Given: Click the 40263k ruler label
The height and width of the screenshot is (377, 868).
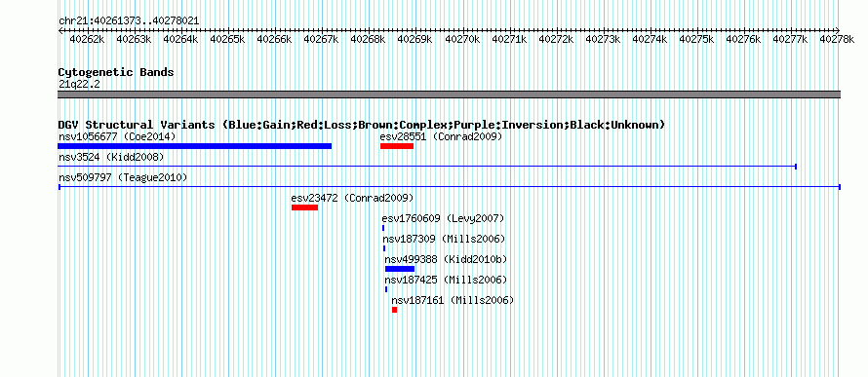Looking at the screenshot, I should 134,39.
